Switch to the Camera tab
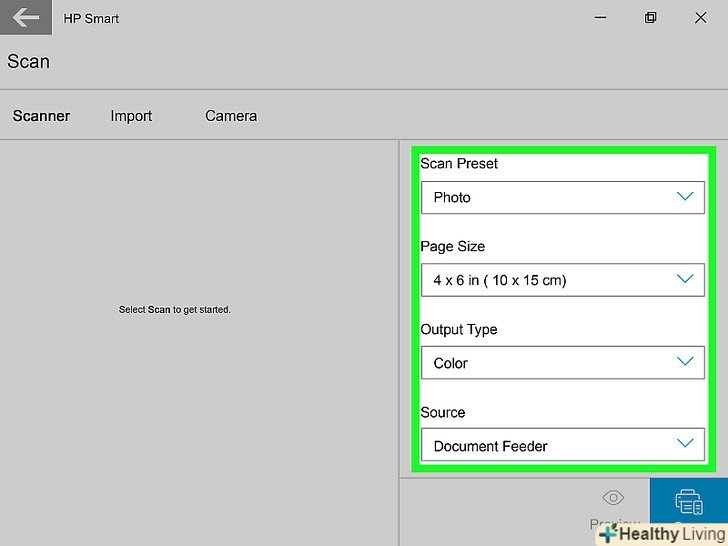The height and width of the screenshot is (546, 728). [231, 116]
